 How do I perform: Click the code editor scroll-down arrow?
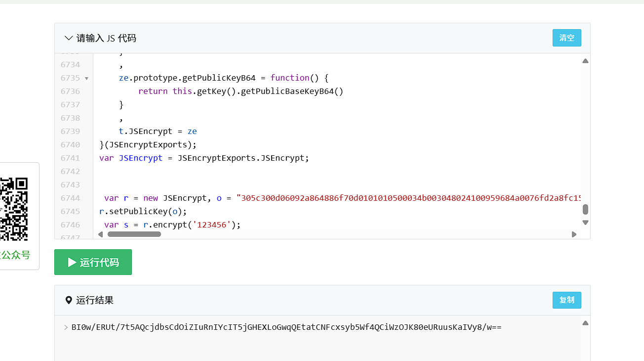pyautogui.click(x=585, y=223)
